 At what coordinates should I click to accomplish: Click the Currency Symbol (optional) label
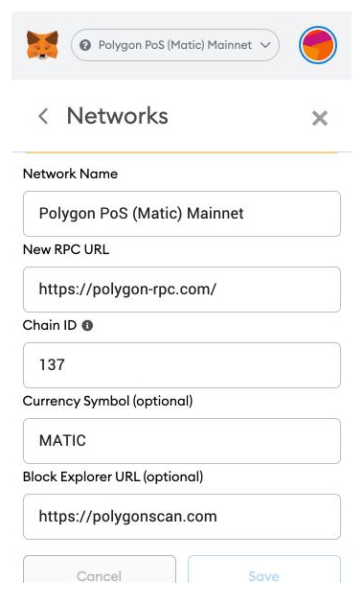click(x=107, y=402)
